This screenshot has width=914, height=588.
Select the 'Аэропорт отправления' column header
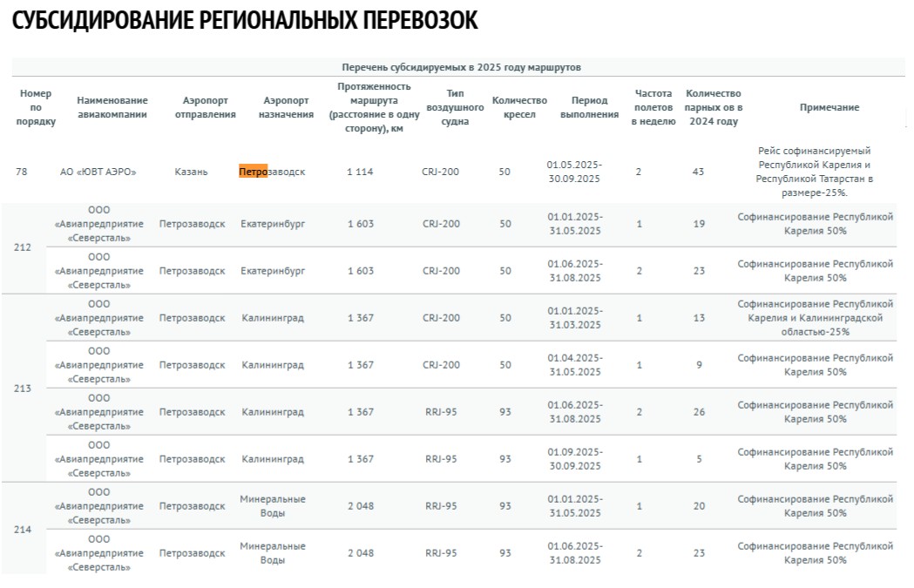point(205,107)
